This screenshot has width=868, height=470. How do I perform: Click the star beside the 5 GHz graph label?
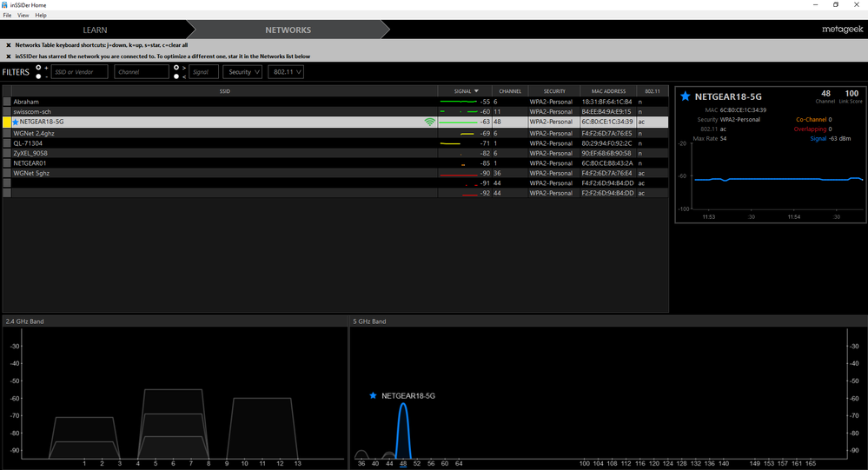coord(373,396)
